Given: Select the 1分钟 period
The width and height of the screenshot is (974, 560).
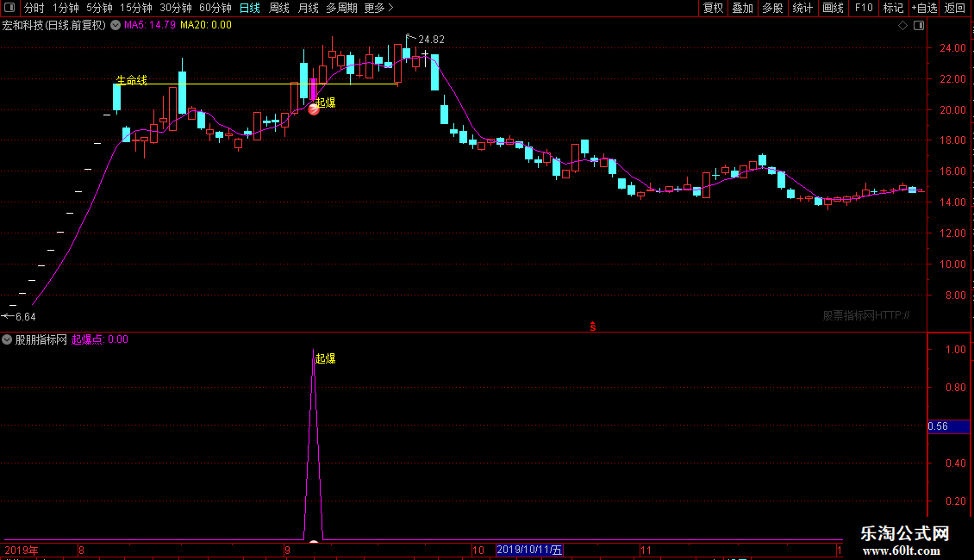Looking at the screenshot, I should (66, 8).
